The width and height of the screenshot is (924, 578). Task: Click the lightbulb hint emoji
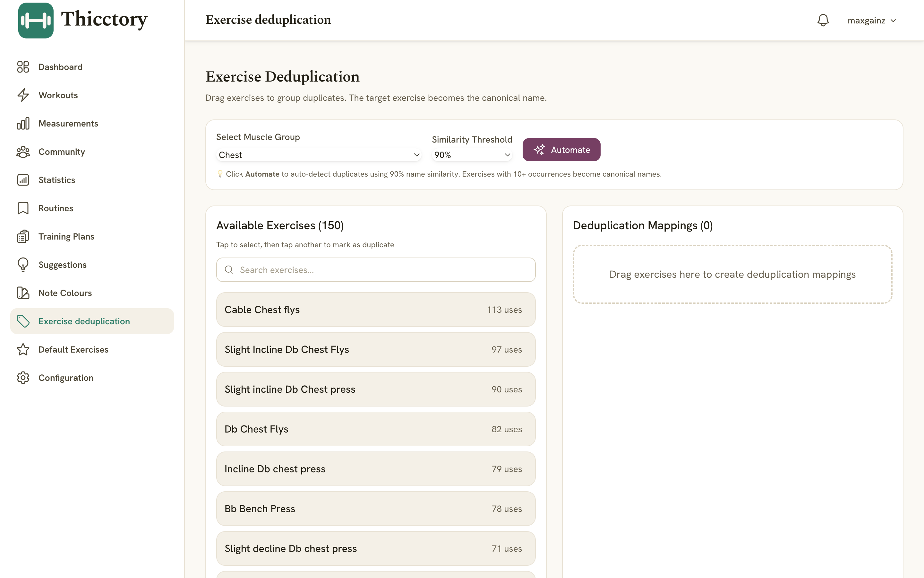coord(220,174)
